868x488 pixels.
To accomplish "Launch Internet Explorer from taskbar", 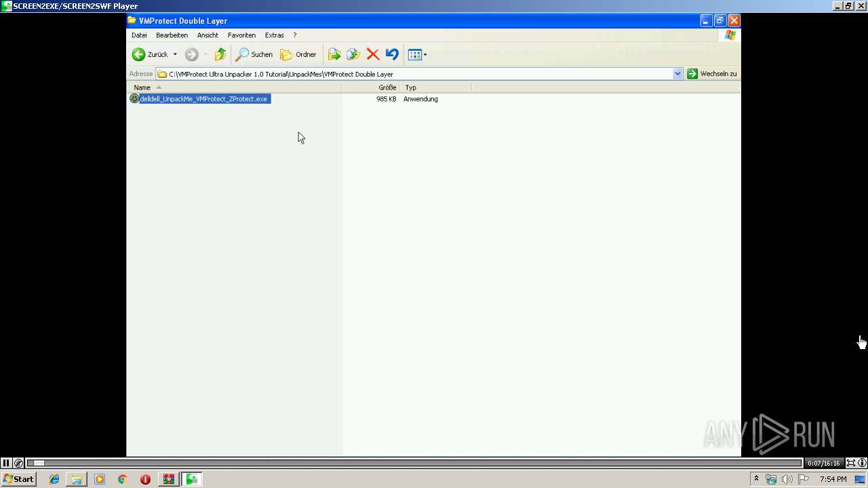I will coord(54,479).
